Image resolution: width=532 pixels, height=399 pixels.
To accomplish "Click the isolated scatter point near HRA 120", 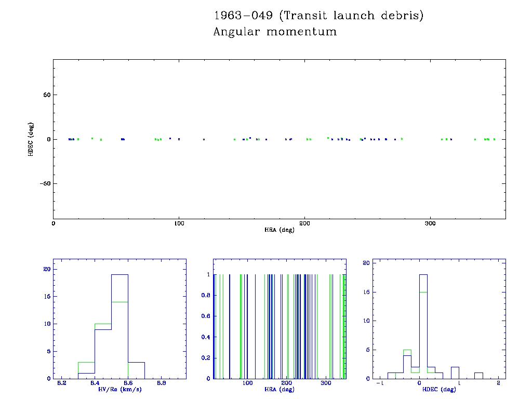I will (x=204, y=139).
